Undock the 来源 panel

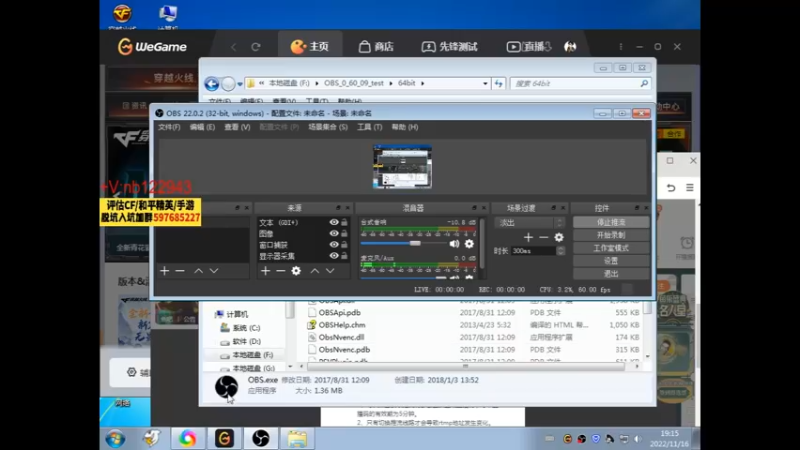pyautogui.click(x=338, y=208)
